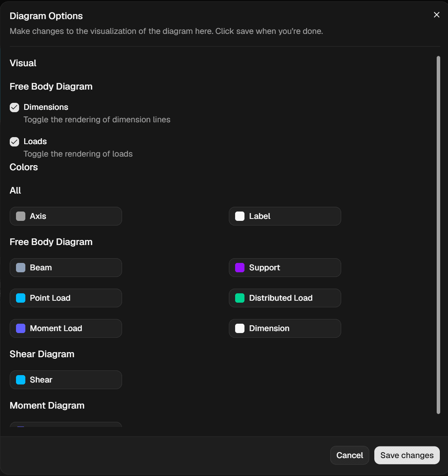Toggle the Loads checkbox
This screenshot has width=448, height=476.
(14, 142)
